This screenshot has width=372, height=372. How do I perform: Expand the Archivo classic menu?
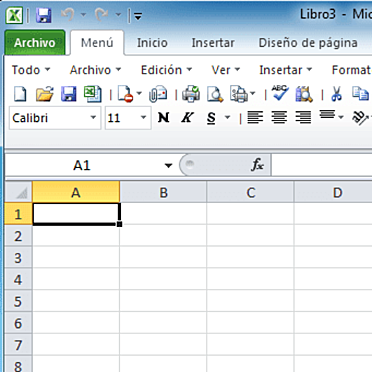[95, 70]
